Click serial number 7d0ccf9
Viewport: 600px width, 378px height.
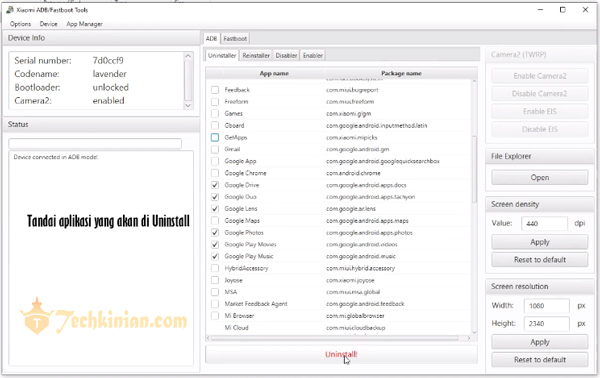pos(108,60)
